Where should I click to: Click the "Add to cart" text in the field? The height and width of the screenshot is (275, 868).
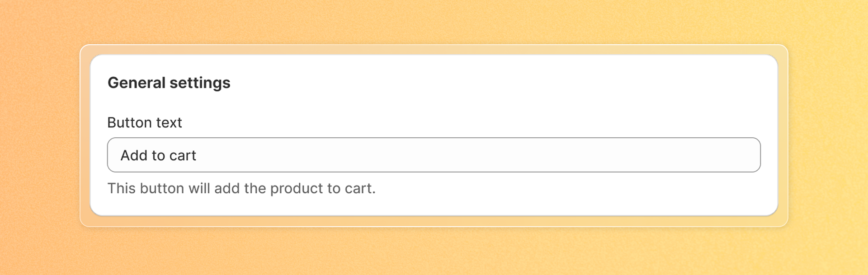[x=158, y=155]
